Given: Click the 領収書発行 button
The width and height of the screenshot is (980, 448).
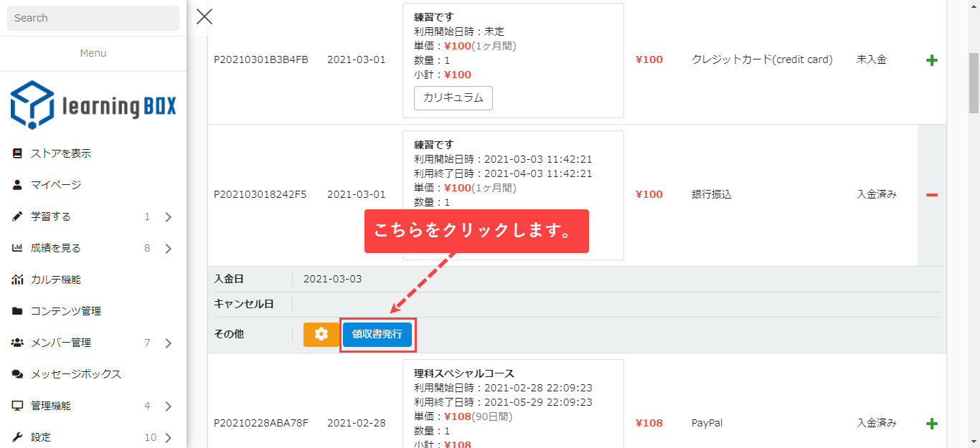Looking at the screenshot, I should [377, 335].
